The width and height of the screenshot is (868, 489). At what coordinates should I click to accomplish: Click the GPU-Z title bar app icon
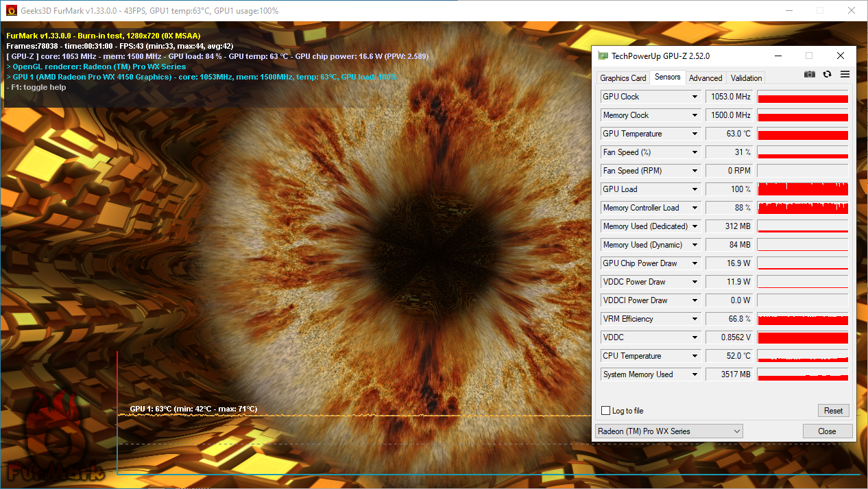[603, 56]
